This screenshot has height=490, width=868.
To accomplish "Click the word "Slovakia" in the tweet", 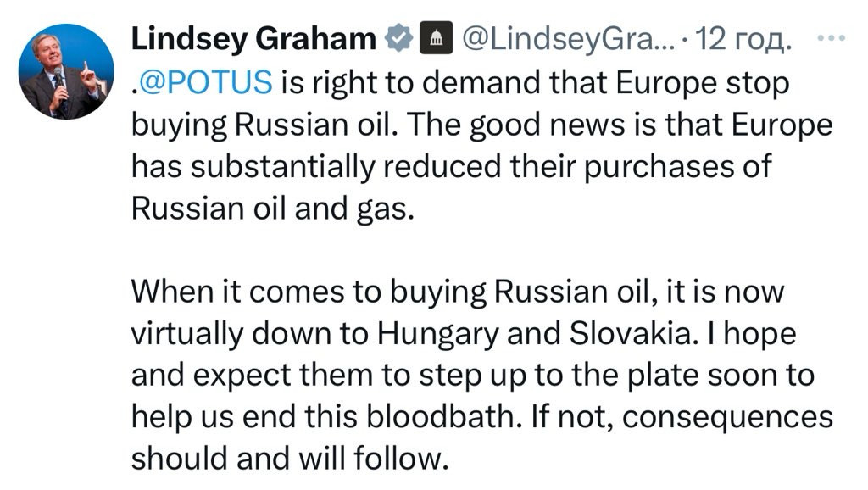I will 630,334.
